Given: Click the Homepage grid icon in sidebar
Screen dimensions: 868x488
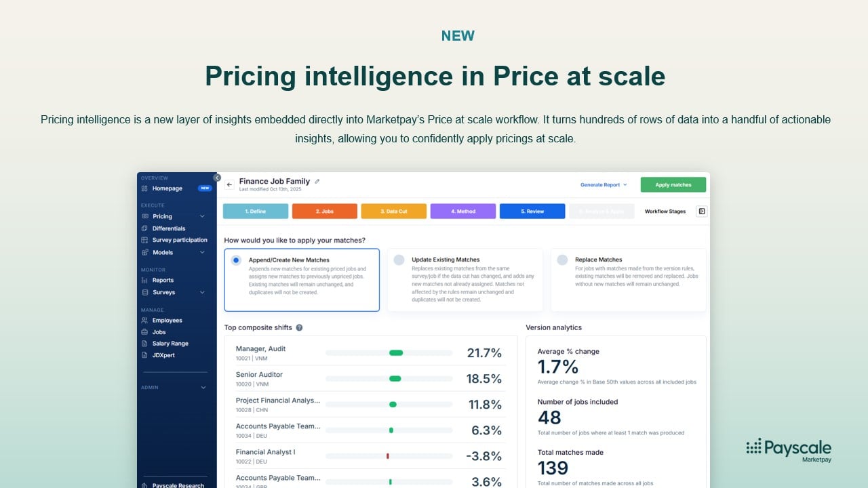Looking at the screenshot, I should coord(144,188).
